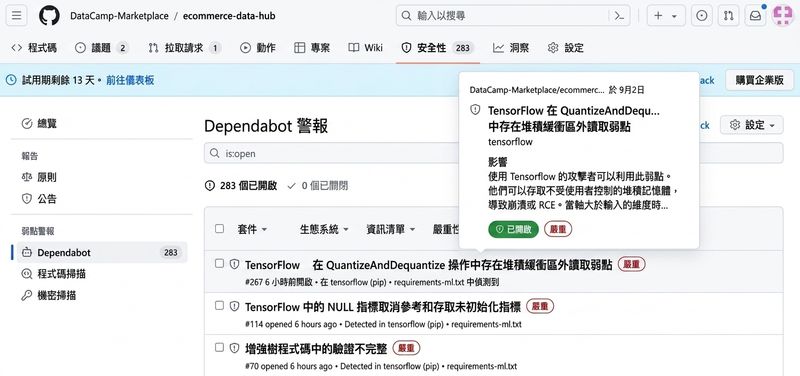800x376 pixels.
Task: Click the top 輸入以搜尋 search field
Action: [x=513, y=16]
